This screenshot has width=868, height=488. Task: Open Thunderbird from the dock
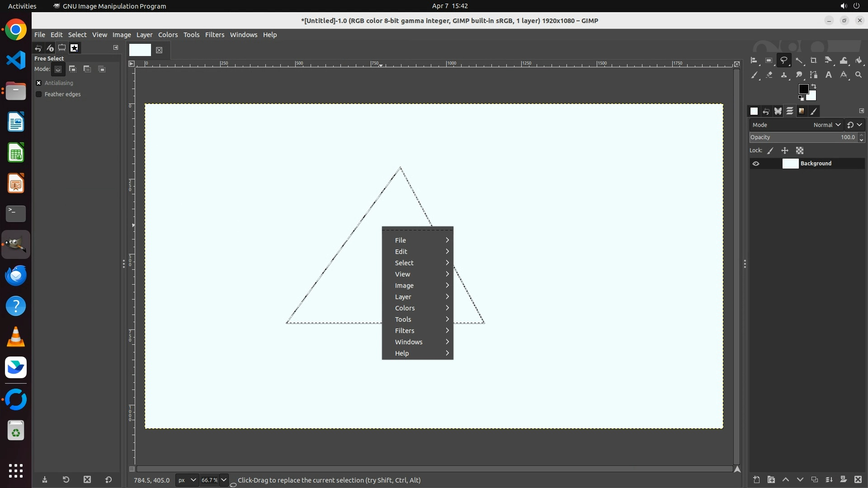point(16,276)
